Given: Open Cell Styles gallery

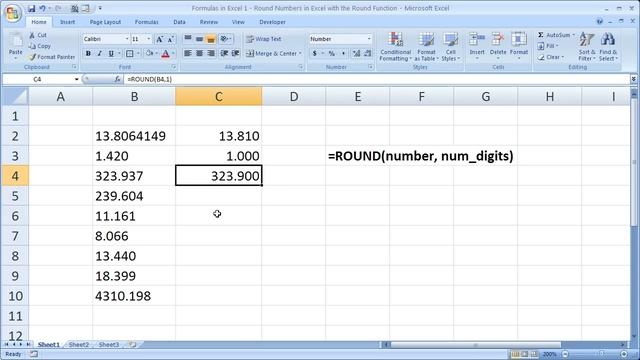Looking at the screenshot, I should [450, 47].
